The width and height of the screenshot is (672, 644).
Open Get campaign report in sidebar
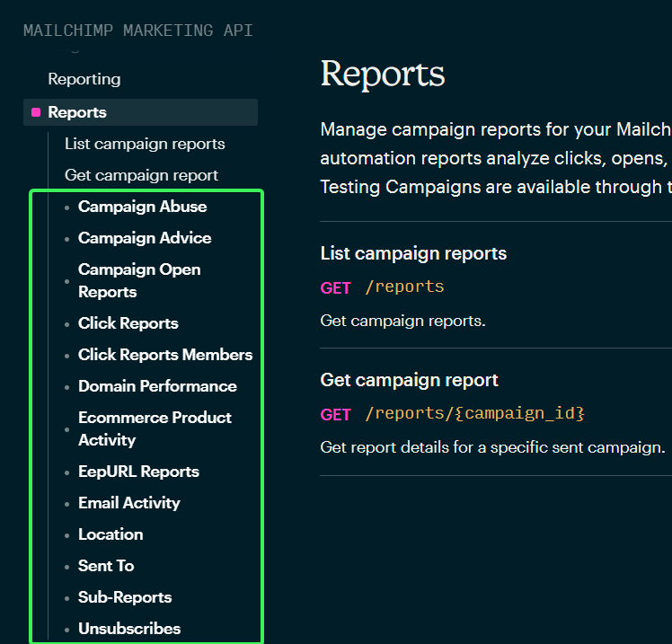pos(141,175)
